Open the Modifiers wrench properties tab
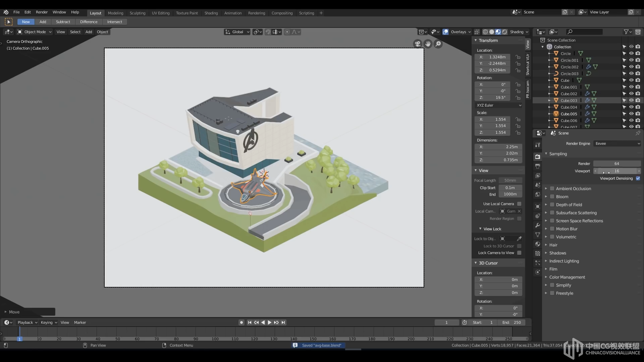Screen dimensions: 644x362 click(538, 225)
